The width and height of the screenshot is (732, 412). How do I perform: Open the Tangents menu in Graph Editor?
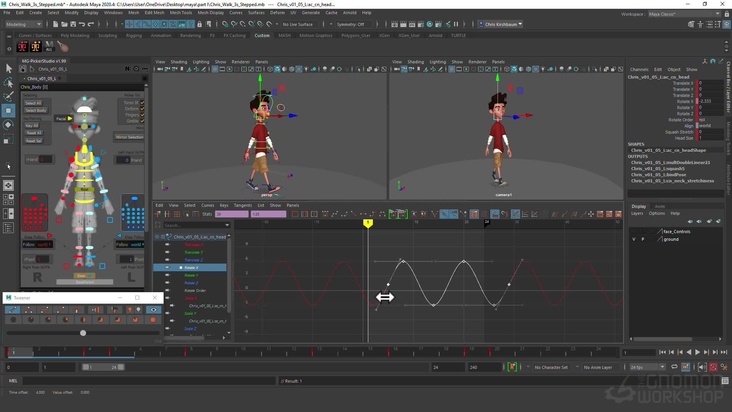pos(243,205)
